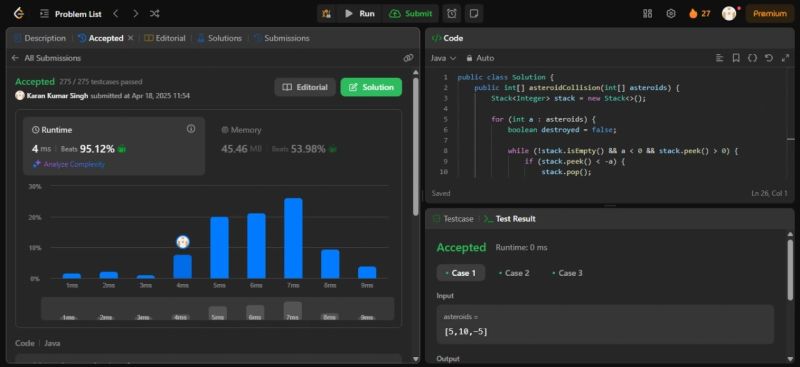Submit the solution
This screenshot has height=367, width=800.
pos(411,14)
